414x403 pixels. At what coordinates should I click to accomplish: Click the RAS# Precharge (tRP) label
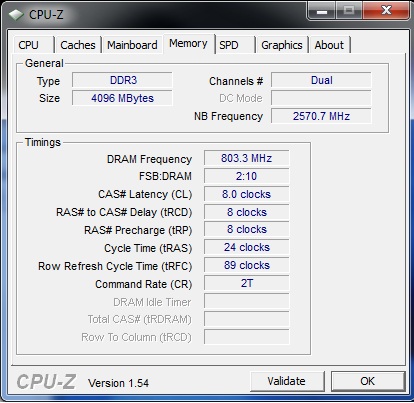[x=138, y=230]
